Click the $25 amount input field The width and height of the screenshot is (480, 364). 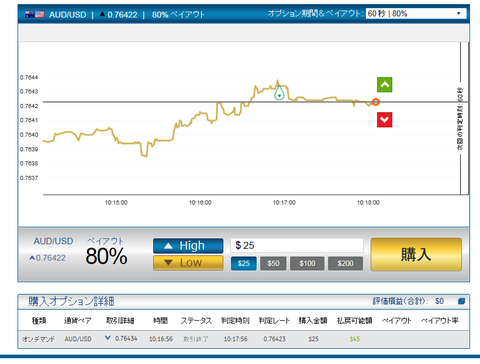(x=297, y=245)
